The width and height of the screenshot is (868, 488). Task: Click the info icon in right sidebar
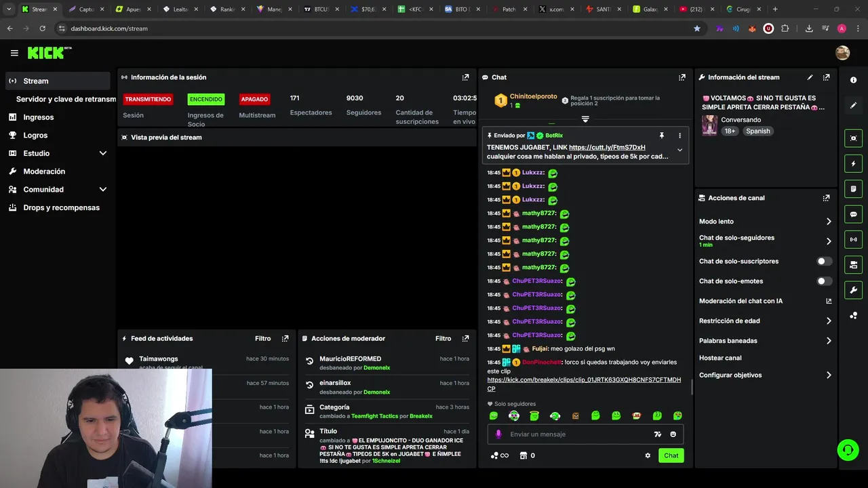pyautogui.click(x=853, y=80)
